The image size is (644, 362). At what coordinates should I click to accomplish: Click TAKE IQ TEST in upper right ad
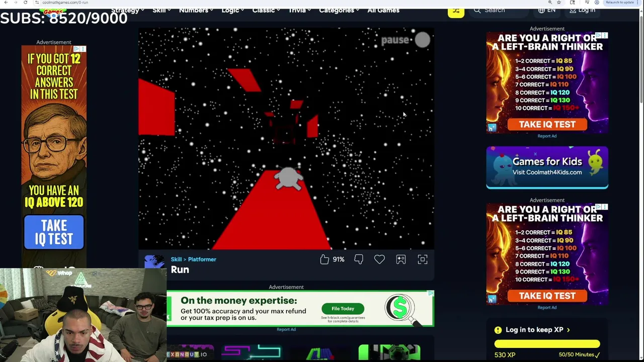click(547, 124)
